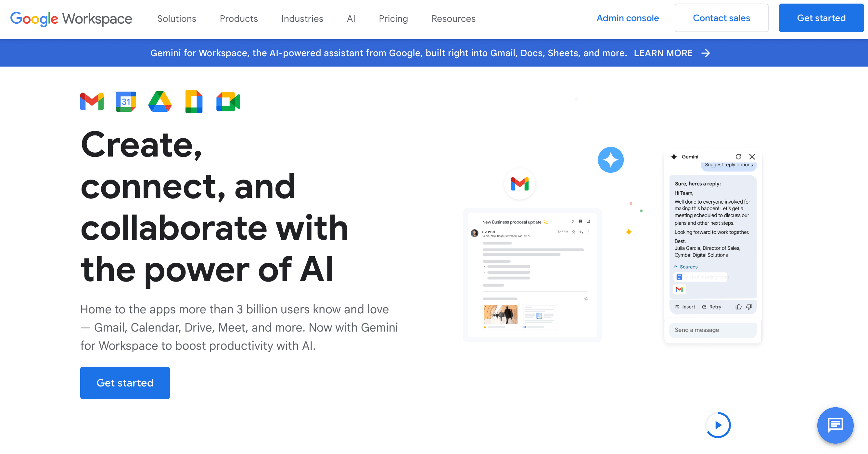
Task: Click Get started in the top bar
Action: click(x=821, y=18)
